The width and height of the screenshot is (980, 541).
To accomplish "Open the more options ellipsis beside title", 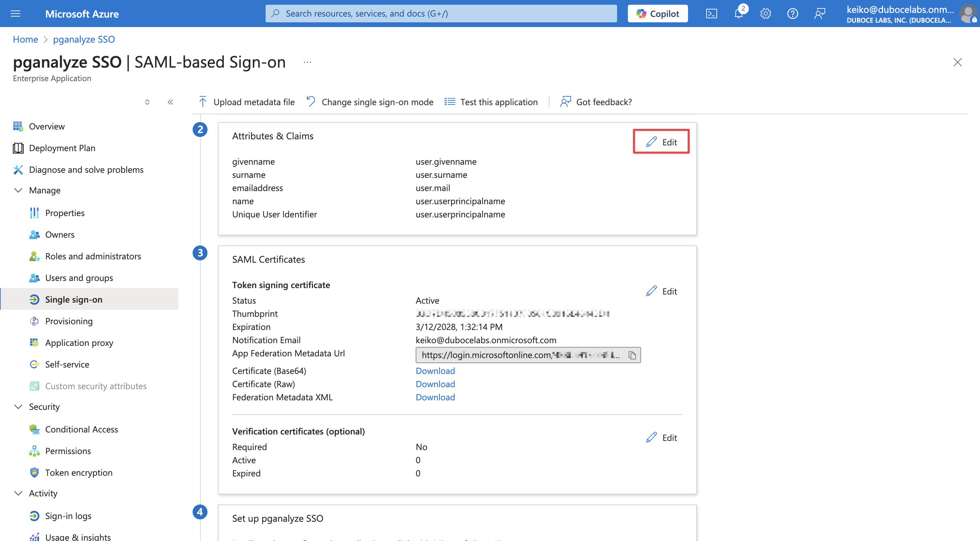I will click(x=308, y=62).
